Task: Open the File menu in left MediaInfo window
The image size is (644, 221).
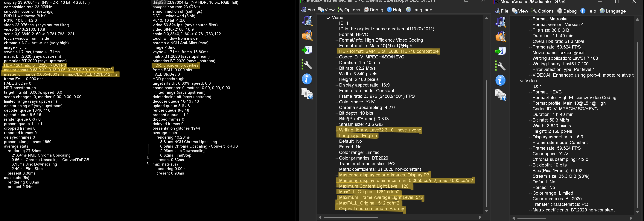Action: click(308, 10)
